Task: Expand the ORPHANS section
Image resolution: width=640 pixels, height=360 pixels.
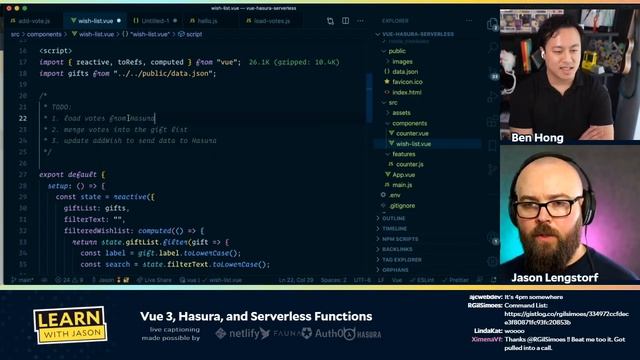Action: pos(395,270)
